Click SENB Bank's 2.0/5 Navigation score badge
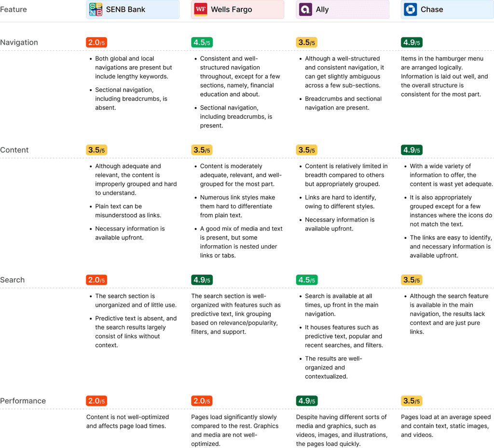494x448 pixels. click(96, 42)
